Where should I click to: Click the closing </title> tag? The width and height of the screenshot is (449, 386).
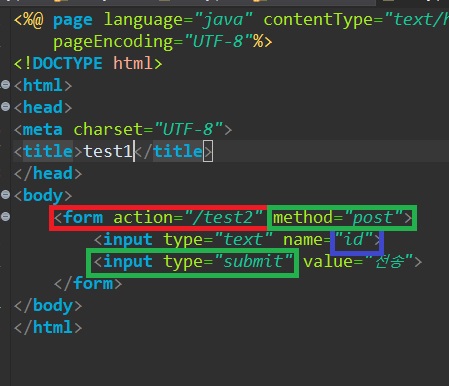point(173,151)
